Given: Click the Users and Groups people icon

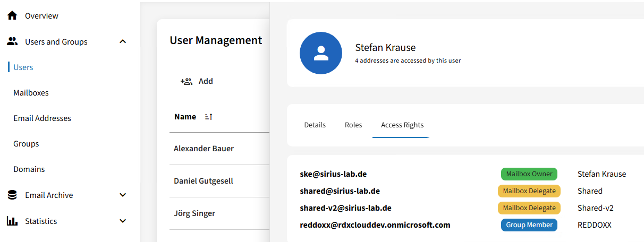Looking at the screenshot, I should (12, 41).
